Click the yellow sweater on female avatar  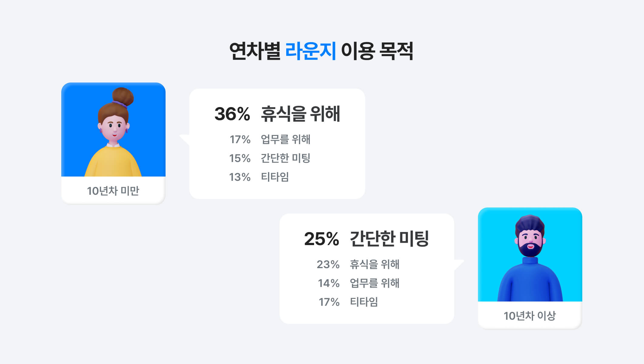(113, 162)
